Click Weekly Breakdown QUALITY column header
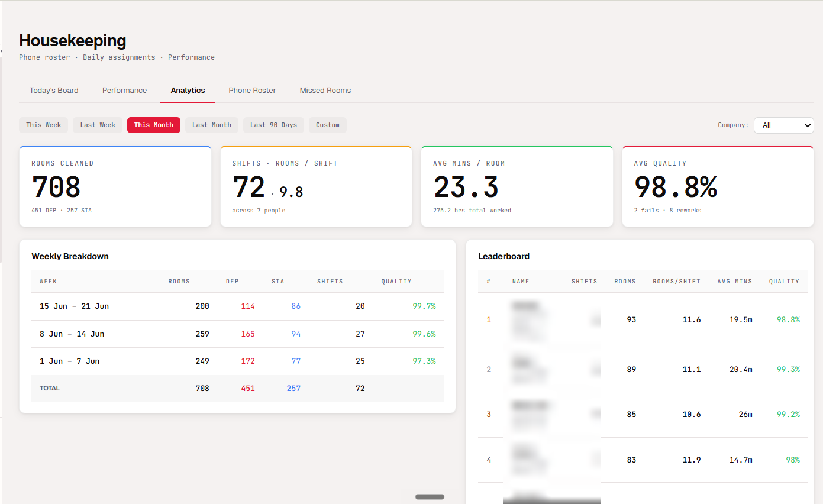 [396, 282]
